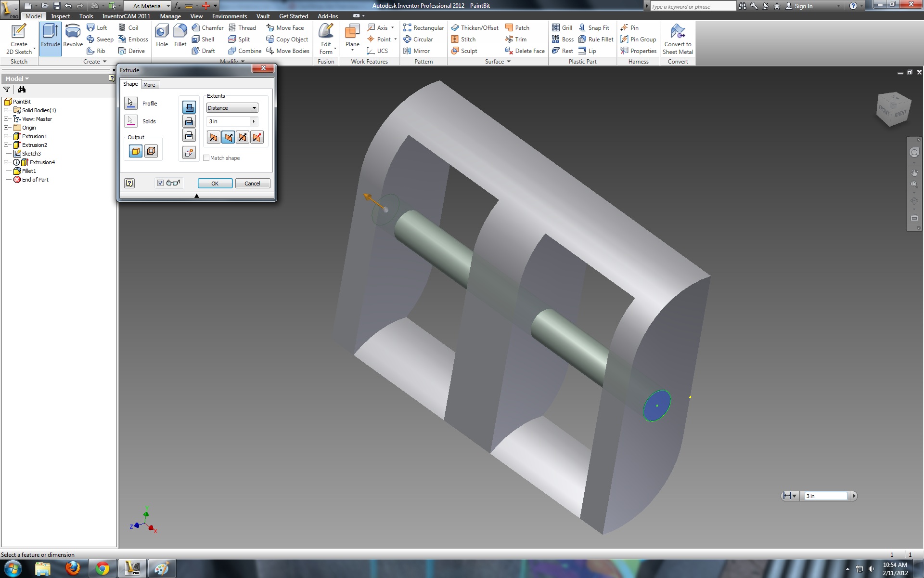924x578 pixels.
Task: Click the Chamfer tool icon
Action: 198,27
